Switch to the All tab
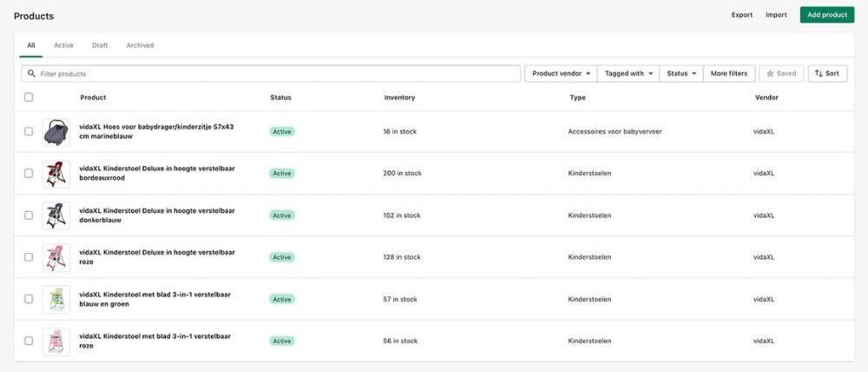868x372 pixels. coord(31,45)
